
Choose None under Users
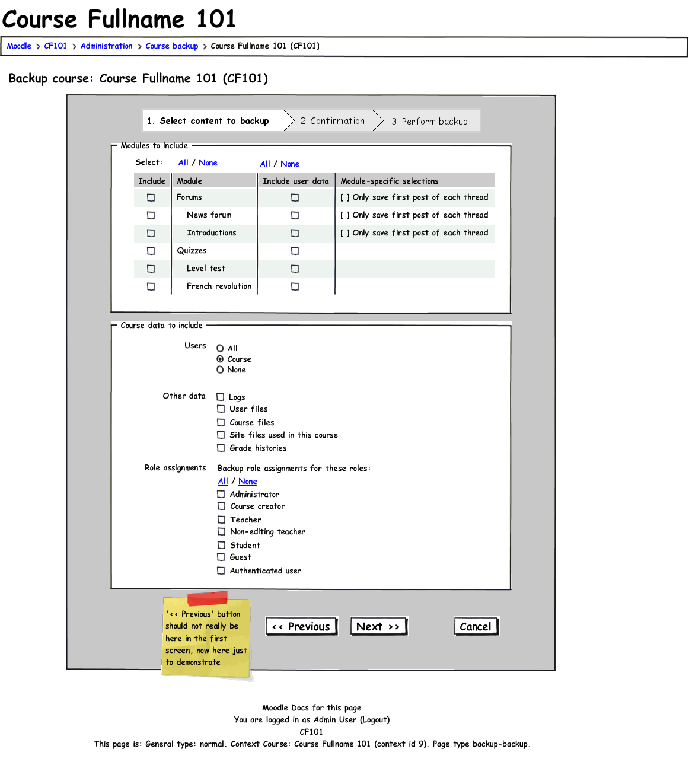(220, 369)
